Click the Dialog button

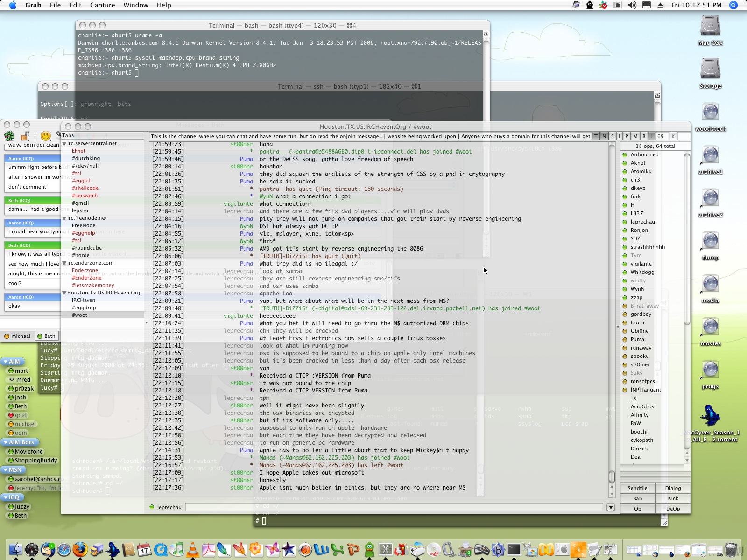(x=673, y=488)
